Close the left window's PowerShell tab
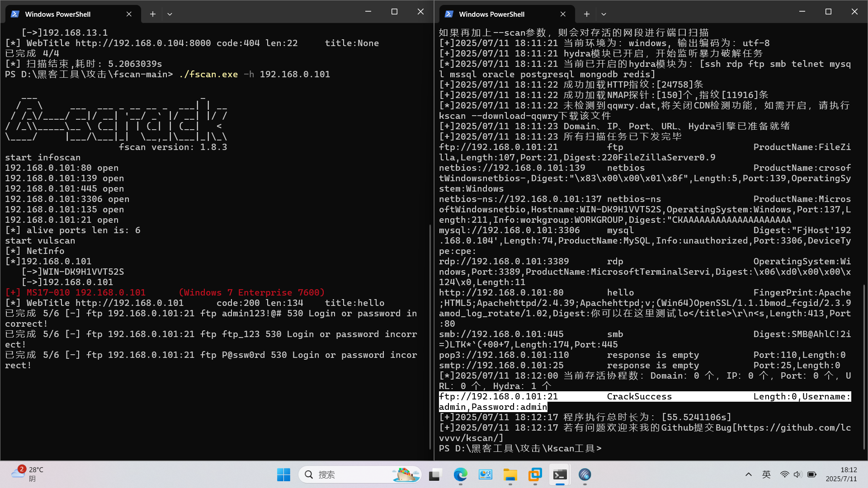Screen dimensions: 868x488 [x=129, y=14]
